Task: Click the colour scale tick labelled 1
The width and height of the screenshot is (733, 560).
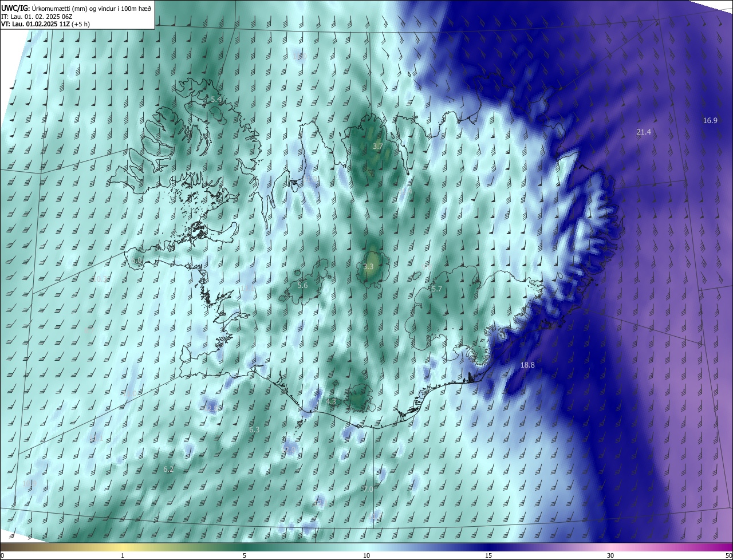Action: tap(123, 556)
